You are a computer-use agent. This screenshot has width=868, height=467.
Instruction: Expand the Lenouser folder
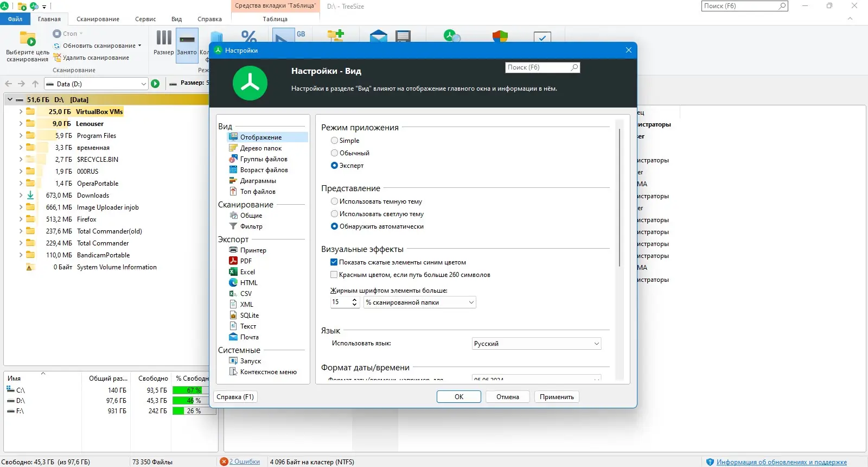21,123
